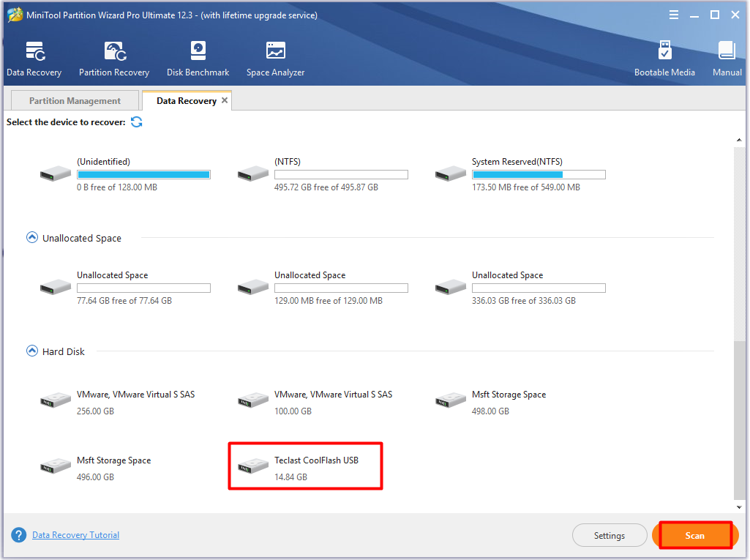
Task: Switch to the Partition Management tab
Action: tap(75, 100)
